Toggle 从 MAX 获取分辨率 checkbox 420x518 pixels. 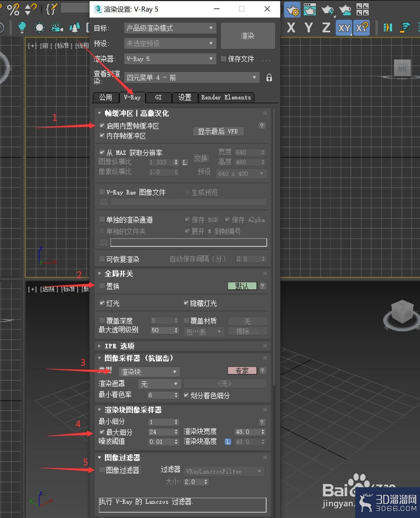102,152
